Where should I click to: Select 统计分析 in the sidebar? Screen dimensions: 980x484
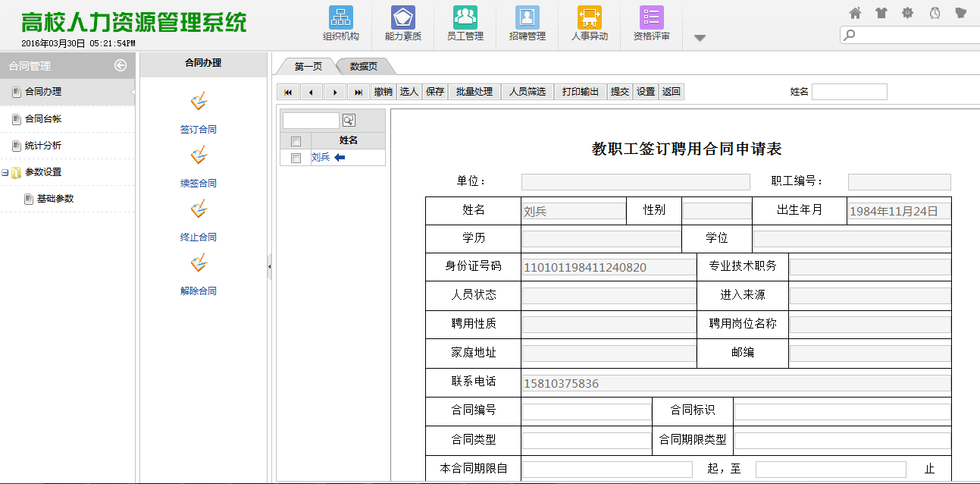67,146
